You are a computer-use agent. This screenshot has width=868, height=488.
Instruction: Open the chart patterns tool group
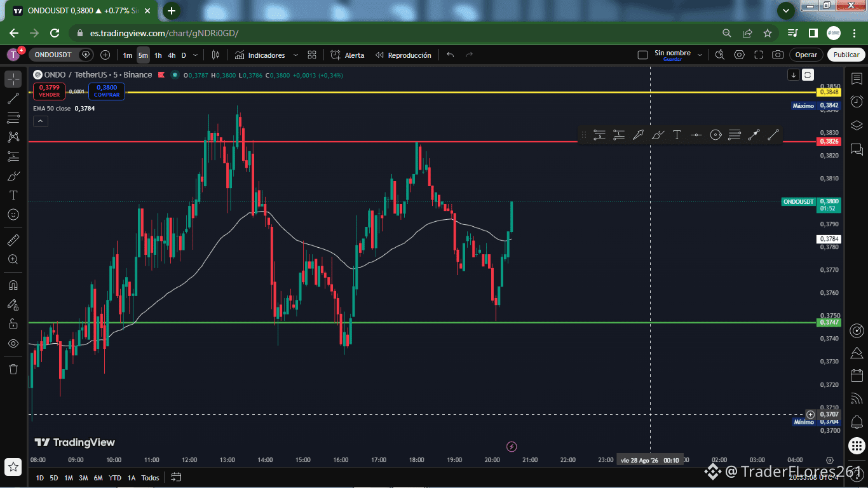click(13, 137)
